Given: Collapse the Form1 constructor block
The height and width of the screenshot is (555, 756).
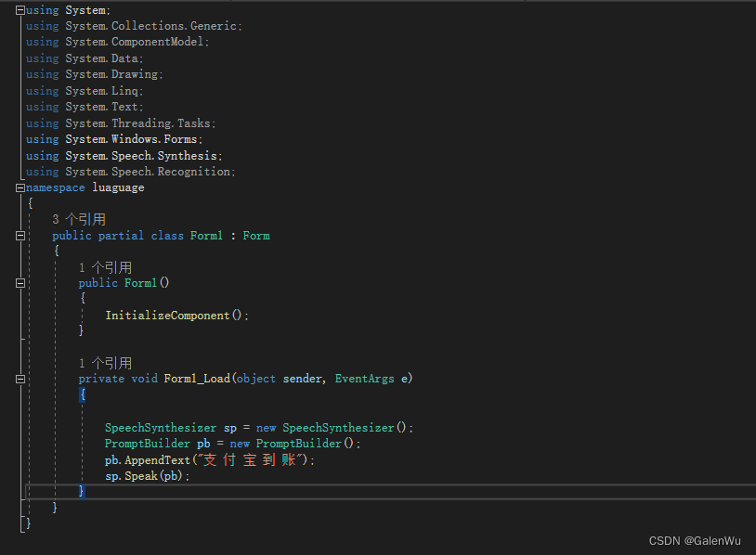Looking at the screenshot, I should point(20,283).
